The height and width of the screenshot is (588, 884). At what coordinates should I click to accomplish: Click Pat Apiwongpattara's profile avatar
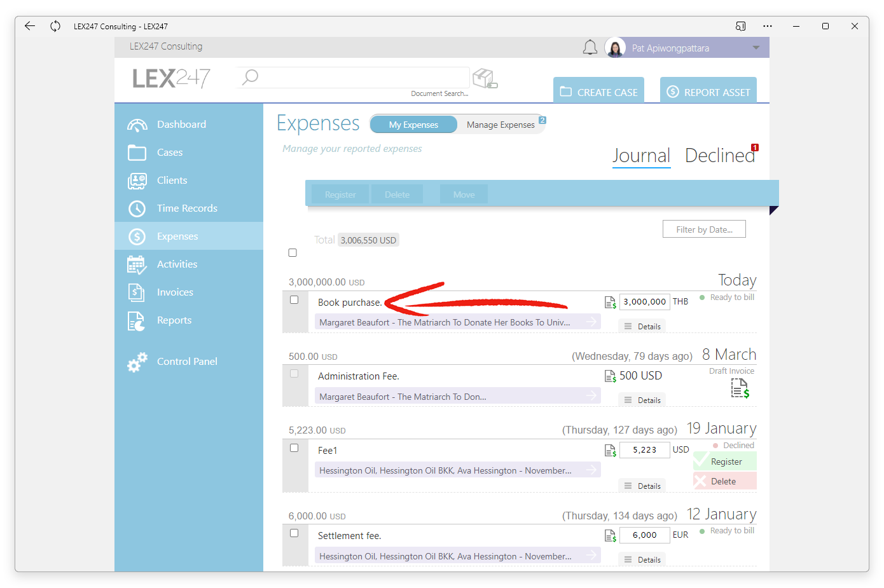tap(615, 48)
